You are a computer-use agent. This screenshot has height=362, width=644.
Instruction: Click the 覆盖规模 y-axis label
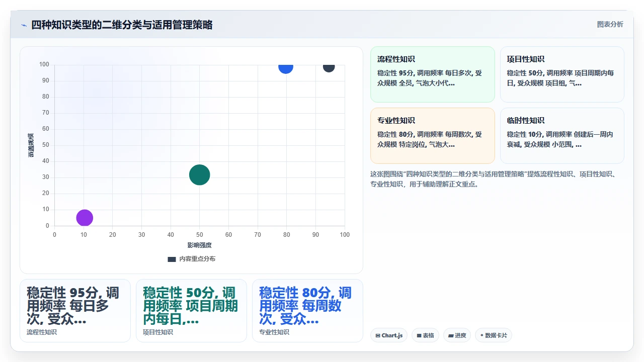31,145
